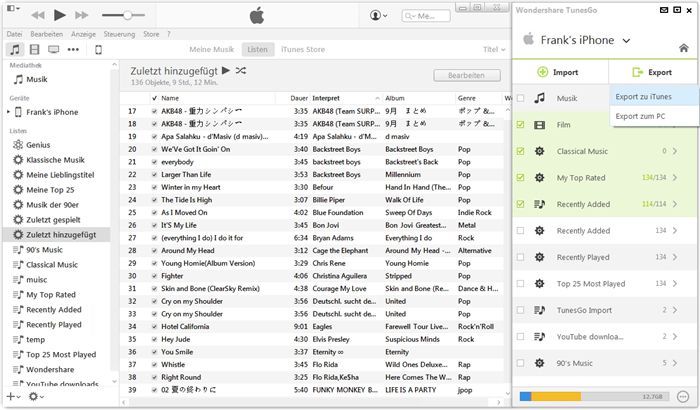Open the Store menu
700x410 pixels.
151,34
